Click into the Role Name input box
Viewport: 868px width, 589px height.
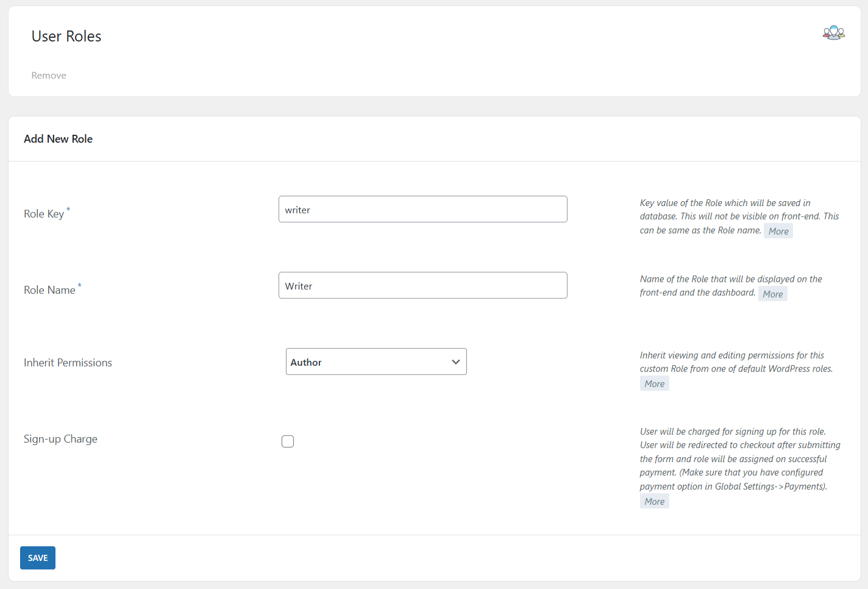tap(422, 285)
